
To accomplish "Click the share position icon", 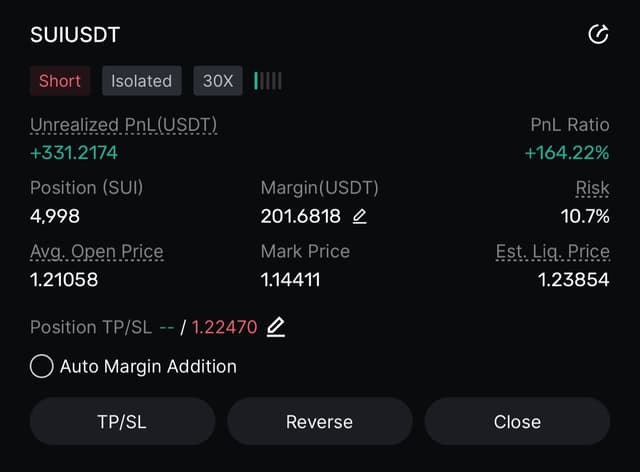I will click(x=598, y=35).
